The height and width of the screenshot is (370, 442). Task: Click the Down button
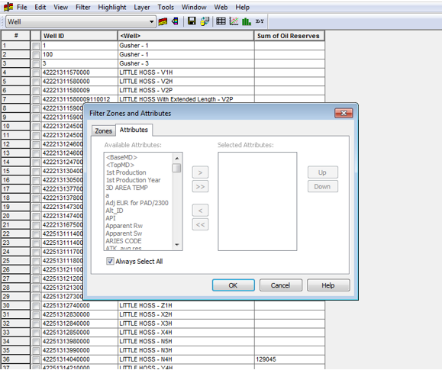tap(322, 187)
